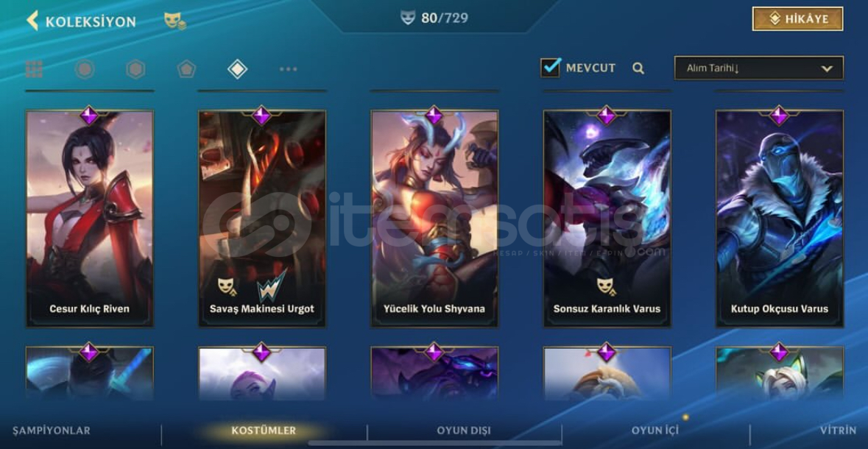This screenshot has width=868, height=449.
Task: Filter by hexagon rarity tier icon
Action: point(135,69)
